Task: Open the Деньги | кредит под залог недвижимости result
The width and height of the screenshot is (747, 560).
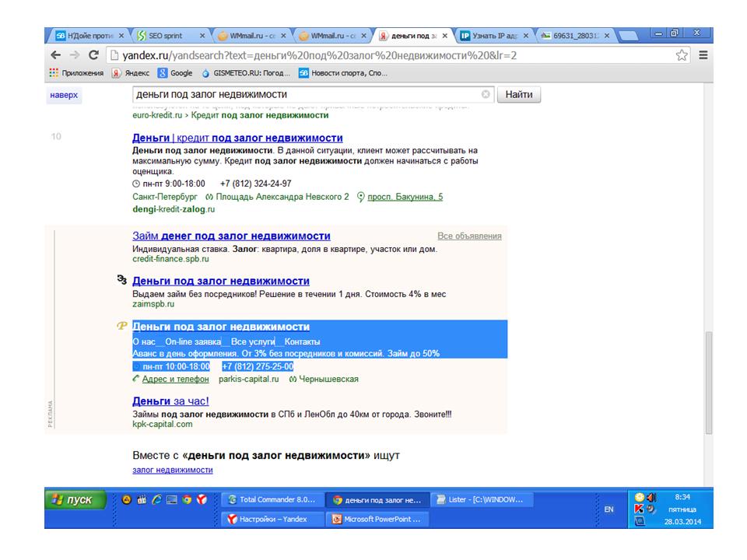Action: [x=238, y=138]
